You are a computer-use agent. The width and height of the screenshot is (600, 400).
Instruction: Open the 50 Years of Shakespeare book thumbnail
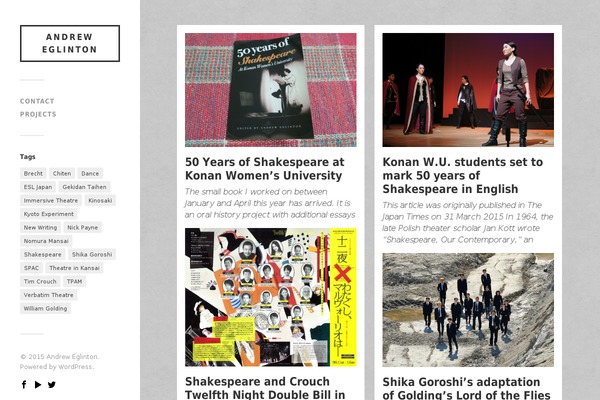click(271, 90)
